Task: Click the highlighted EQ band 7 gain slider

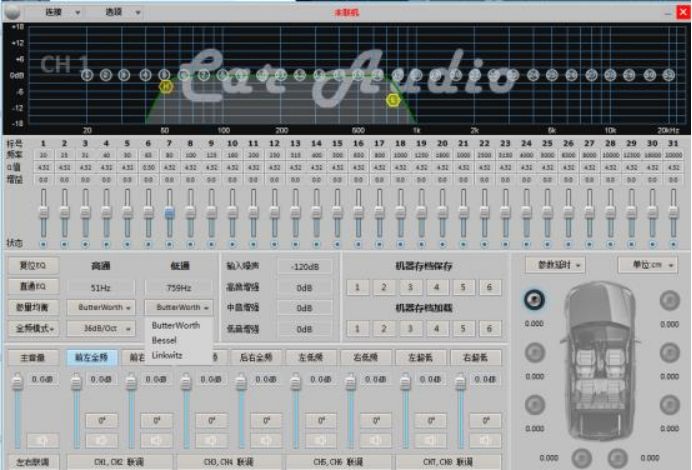Action: 169,213
